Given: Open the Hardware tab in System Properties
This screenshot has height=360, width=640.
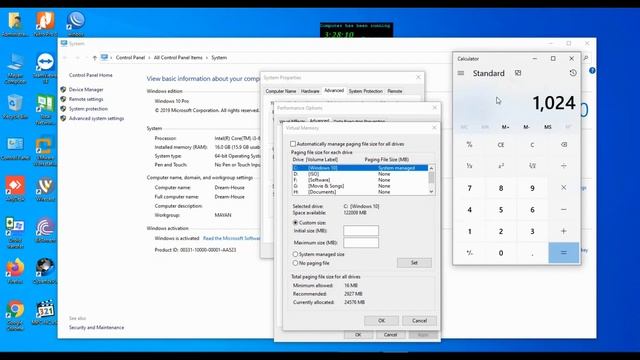Looking at the screenshot, I should tap(310, 91).
